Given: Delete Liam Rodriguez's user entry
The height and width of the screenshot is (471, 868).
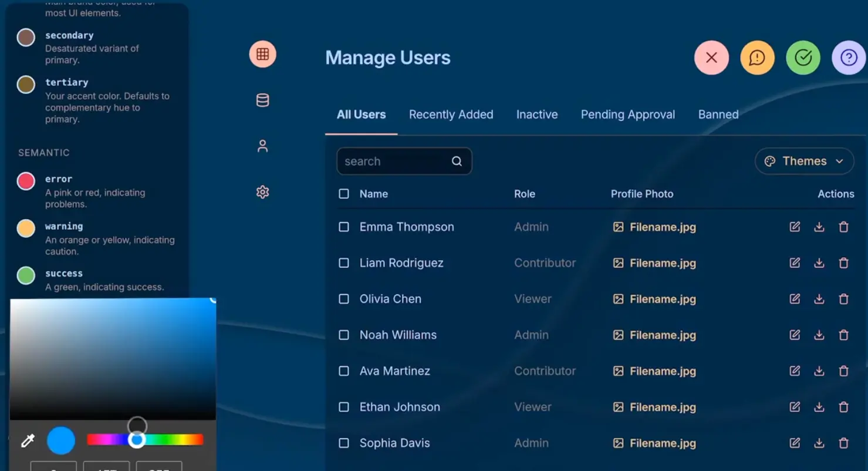Looking at the screenshot, I should click(843, 263).
